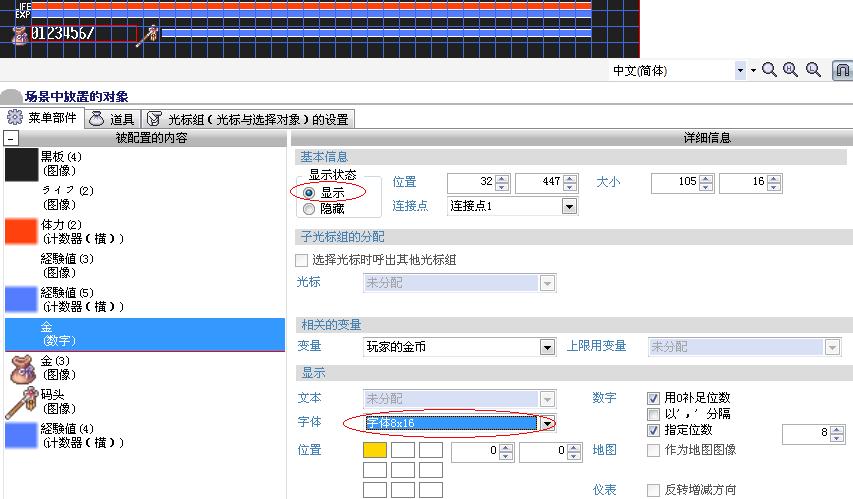Click the cursor group icon on 光标组 tab
Image resolution: width=853 pixels, height=499 pixels.
pos(154,119)
